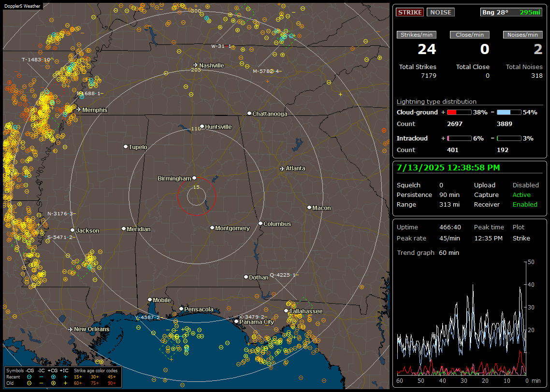
Task: Click the Recent -CG symbol in legend
Action: (x=29, y=377)
